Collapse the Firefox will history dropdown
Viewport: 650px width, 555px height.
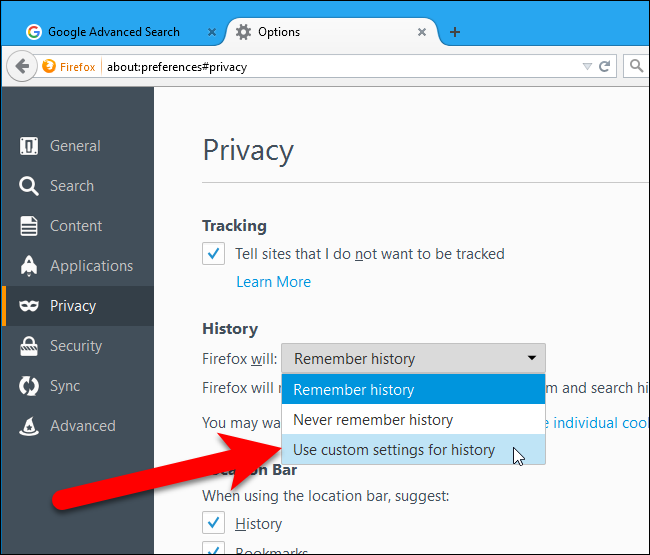[413, 358]
